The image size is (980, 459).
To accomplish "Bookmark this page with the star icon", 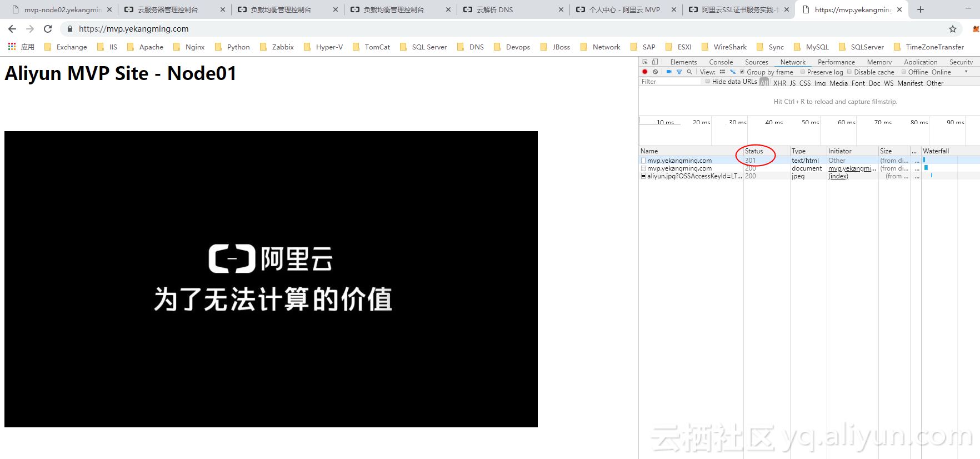I will click(953, 29).
